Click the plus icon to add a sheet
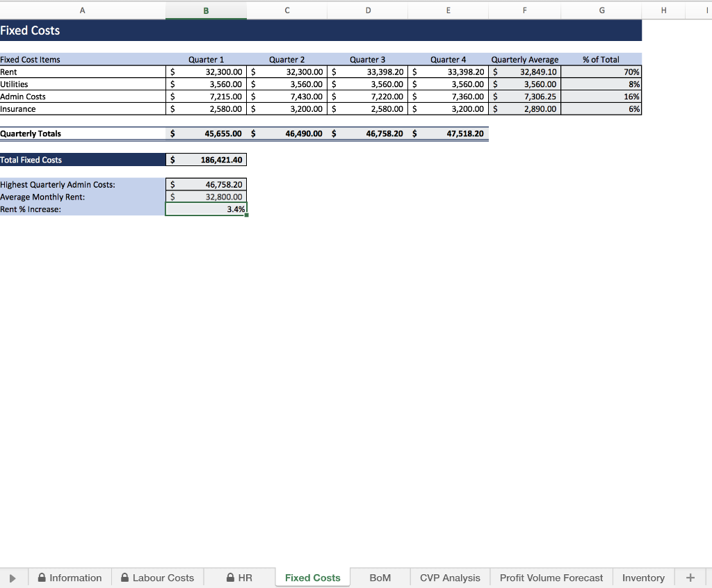Screen dimensions: 712x588 pyautogui.click(x=690, y=578)
